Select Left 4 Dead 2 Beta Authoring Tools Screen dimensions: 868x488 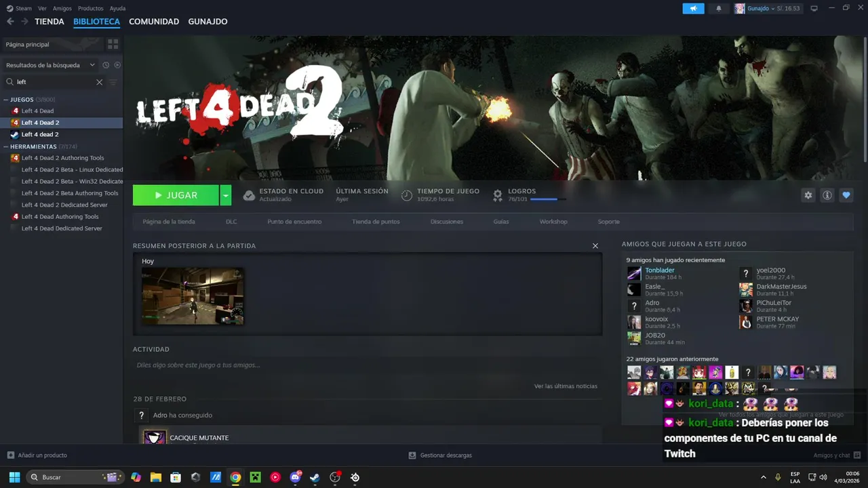coord(62,193)
